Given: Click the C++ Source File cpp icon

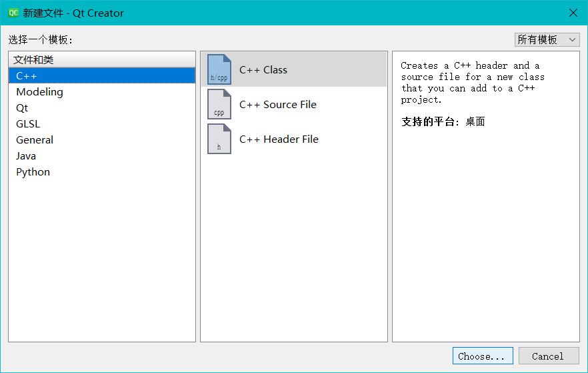Looking at the screenshot, I should [219, 104].
